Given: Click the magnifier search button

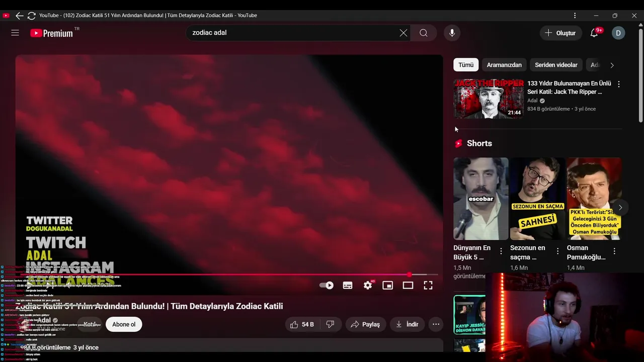Looking at the screenshot, I should point(424,33).
